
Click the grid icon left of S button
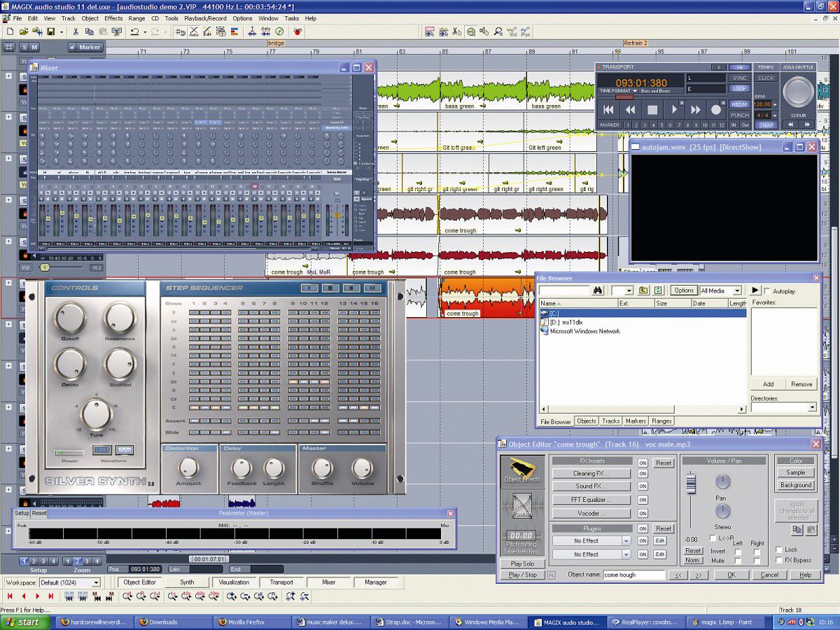9,47
